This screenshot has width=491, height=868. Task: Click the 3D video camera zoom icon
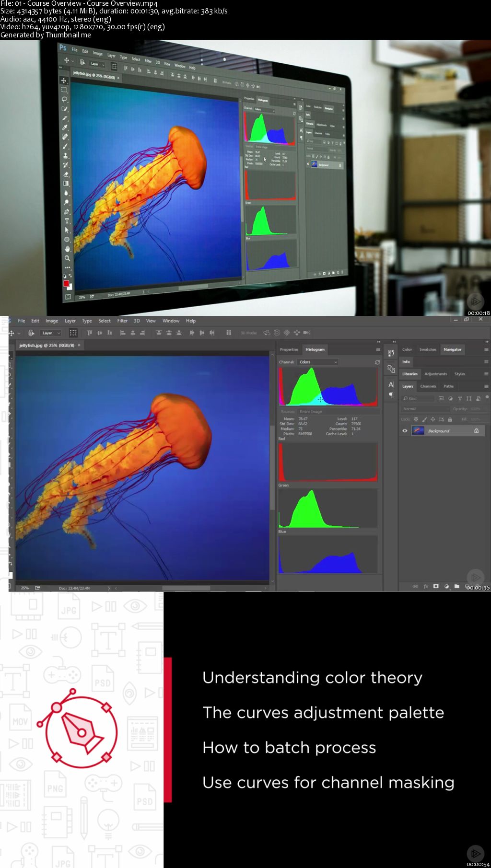coord(307,333)
